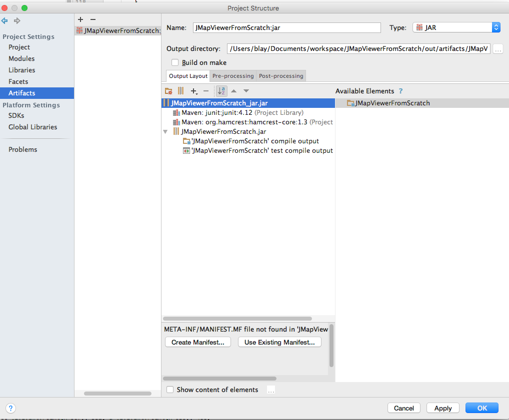This screenshot has height=420, width=509.
Task: Create an archive with the archive icon
Action: click(x=181, y=91)
